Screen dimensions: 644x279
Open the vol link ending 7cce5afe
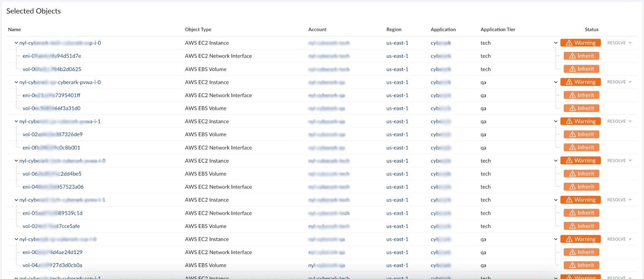coord(51,226)
